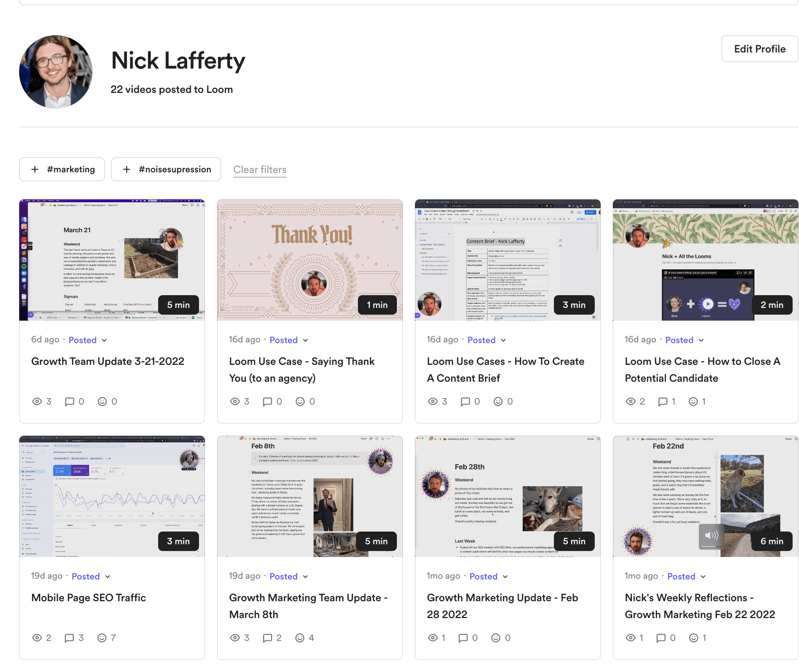
Task: Click comment icon on Close A Potential Candidate
Action: [663, 402]
